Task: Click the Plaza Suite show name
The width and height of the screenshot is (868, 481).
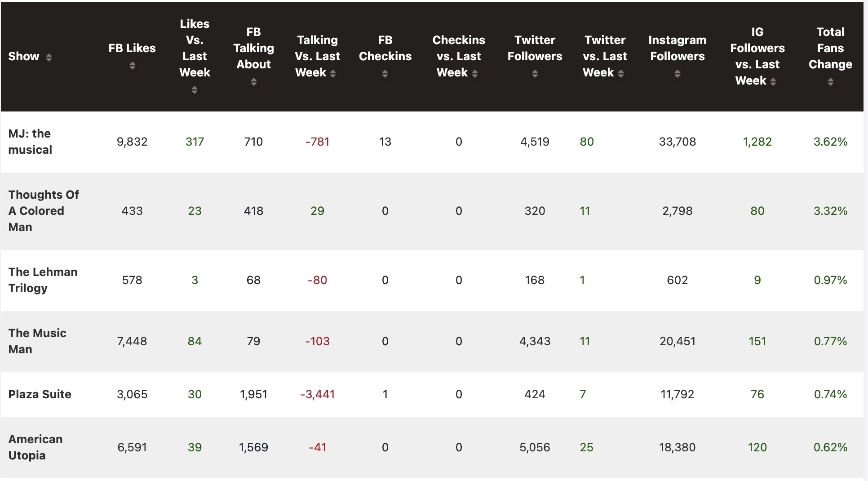Action: tap(40, 394)
